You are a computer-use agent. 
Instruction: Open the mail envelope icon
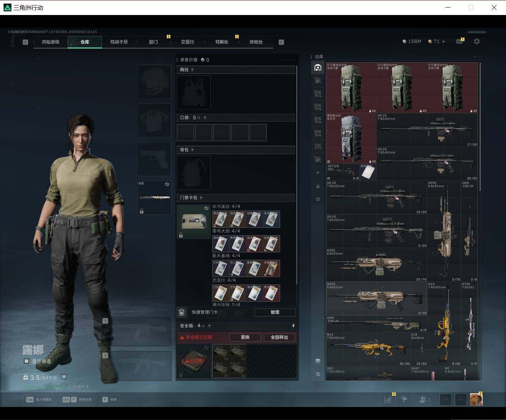pyautogui.click(x=459, y=41)
